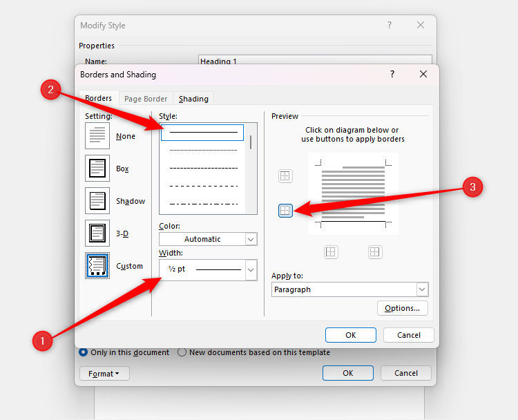Select the dotted line style in Style list
The image size is (518, 420).
(x=203, y=151)
